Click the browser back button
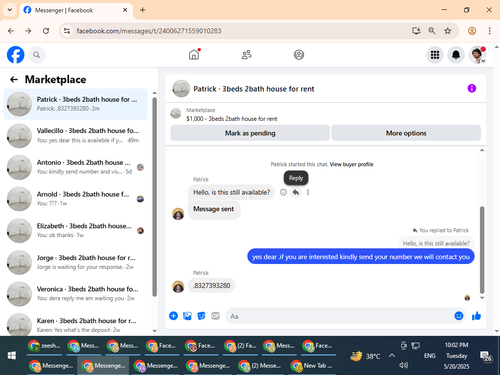This screenshot has height=375, width=500. coord(11,31)
